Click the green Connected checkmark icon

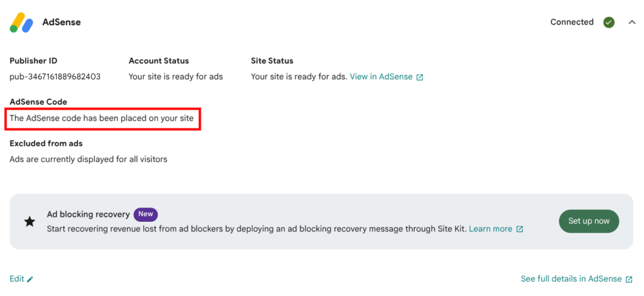coord(609,22)
